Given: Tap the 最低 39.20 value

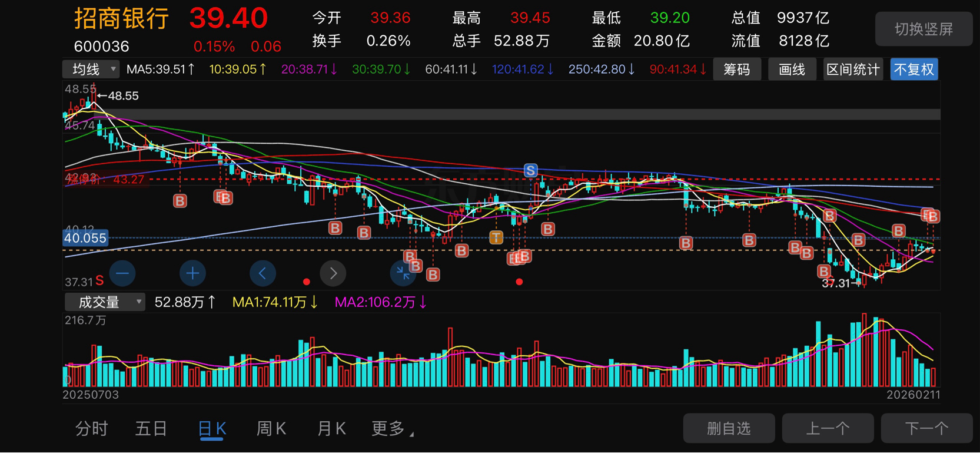Looking at the screenshot, I should (640, 18).
